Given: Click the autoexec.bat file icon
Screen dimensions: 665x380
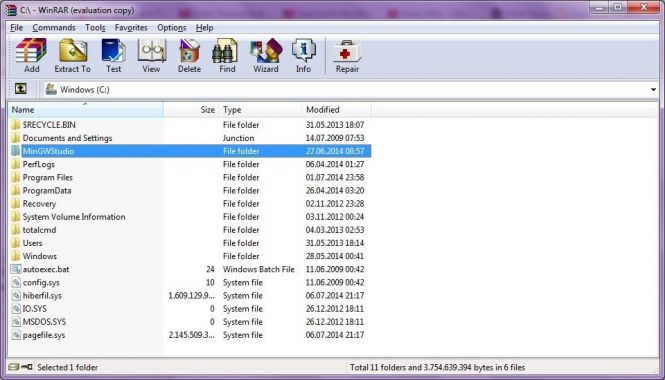Looking at the screenshot, I should coord(16,269).
